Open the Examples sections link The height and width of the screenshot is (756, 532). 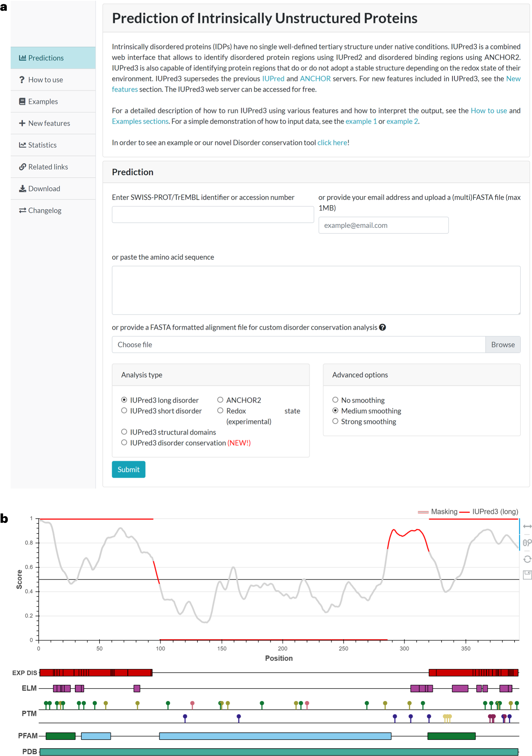click(x=140, y=121)
